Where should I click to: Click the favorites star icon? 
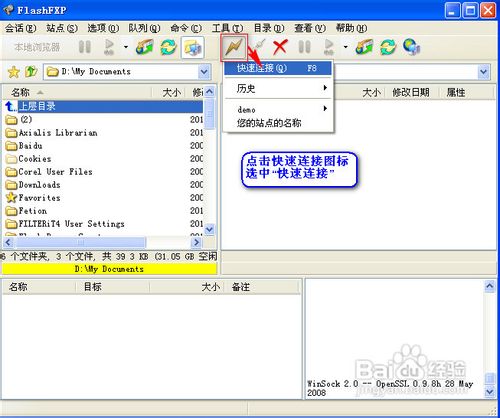pos(13,72)
